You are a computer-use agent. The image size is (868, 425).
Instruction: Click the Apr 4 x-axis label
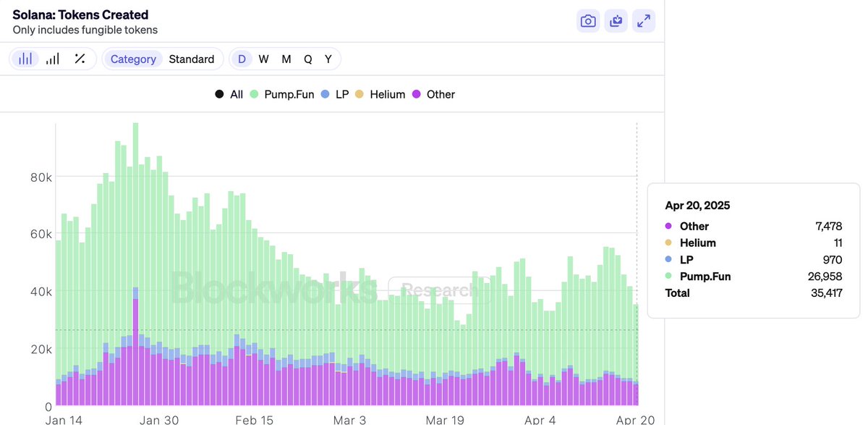point(541,419)
